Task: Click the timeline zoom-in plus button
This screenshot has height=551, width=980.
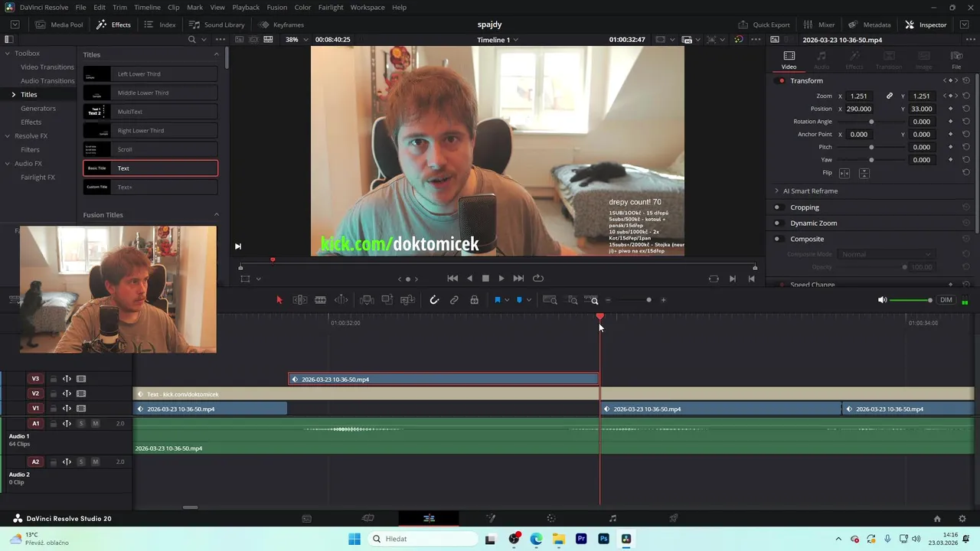Action: 664,300
